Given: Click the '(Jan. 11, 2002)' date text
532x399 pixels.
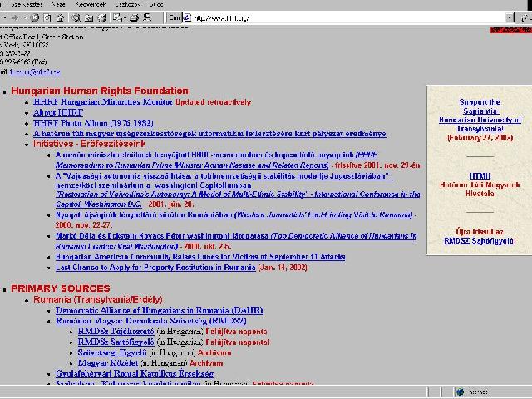Looking at the screenshot, I should [283, 268].
